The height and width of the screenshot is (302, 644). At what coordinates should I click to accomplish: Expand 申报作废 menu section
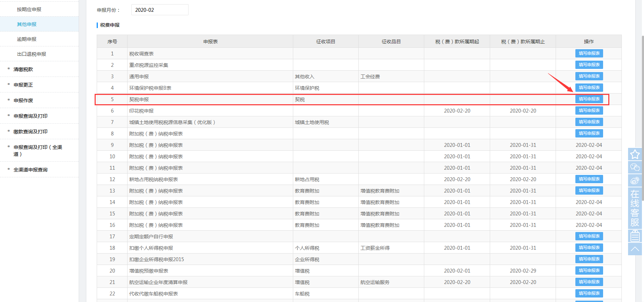click(23, 100)
